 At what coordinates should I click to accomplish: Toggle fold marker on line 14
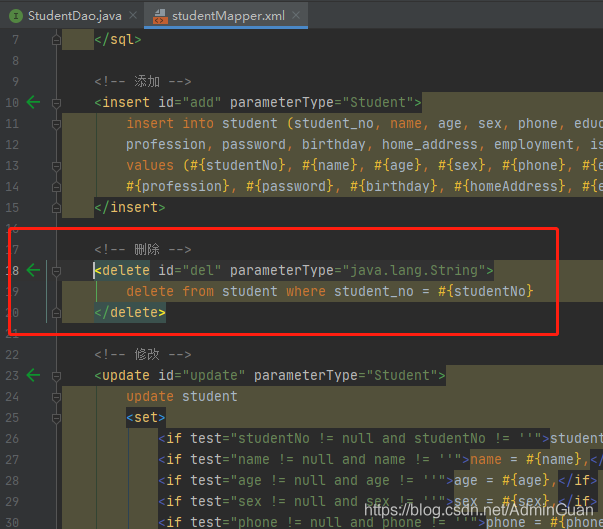coord(56,187)
